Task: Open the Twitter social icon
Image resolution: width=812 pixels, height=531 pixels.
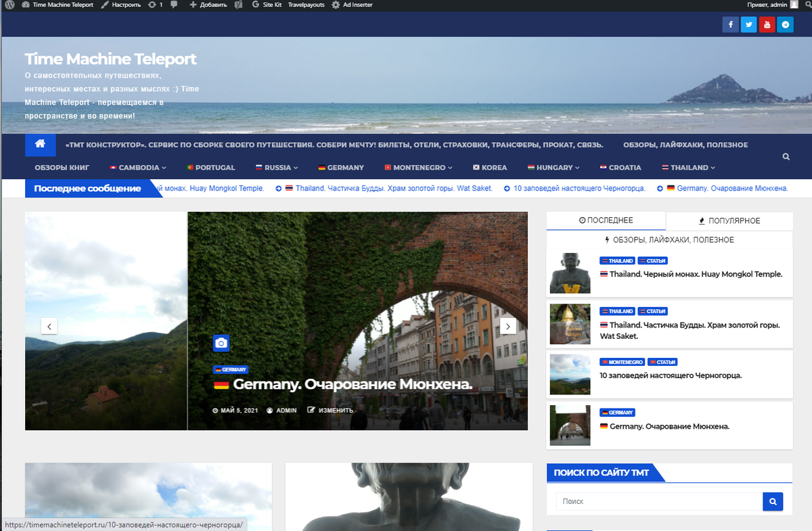Action: click(x=748, y=24)
